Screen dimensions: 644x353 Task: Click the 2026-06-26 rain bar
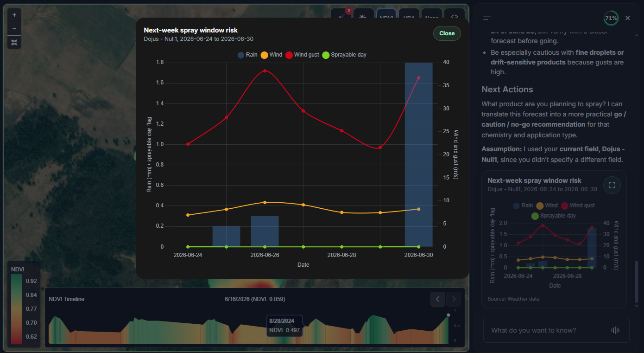point(265,231)
